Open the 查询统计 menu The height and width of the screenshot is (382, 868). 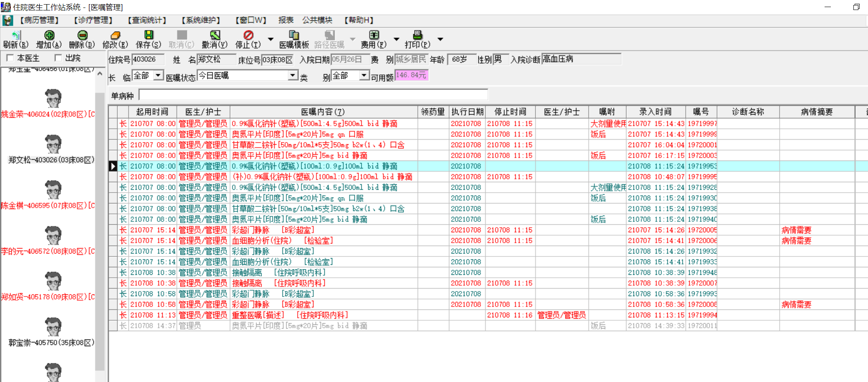click(x=147, y=20)
